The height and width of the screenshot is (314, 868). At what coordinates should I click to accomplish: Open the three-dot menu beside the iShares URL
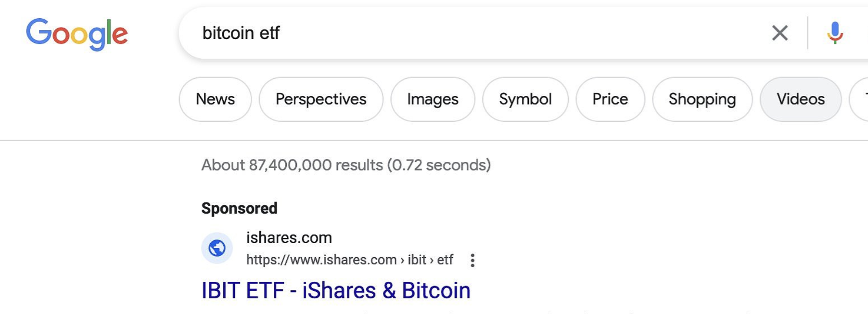point(472,260)
